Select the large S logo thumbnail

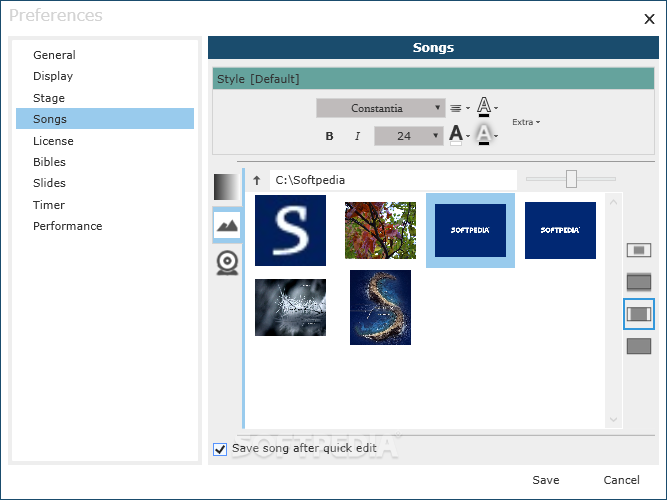point(291,230)
